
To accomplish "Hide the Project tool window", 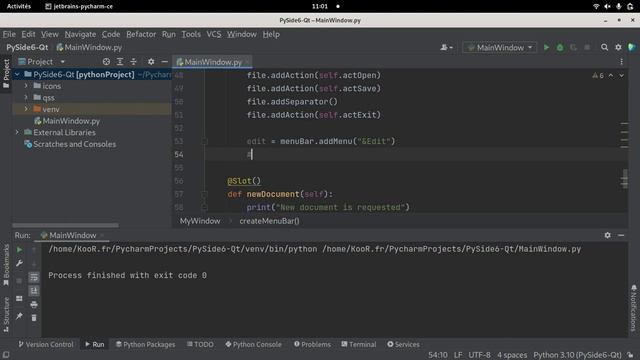I will coord(164,62).
